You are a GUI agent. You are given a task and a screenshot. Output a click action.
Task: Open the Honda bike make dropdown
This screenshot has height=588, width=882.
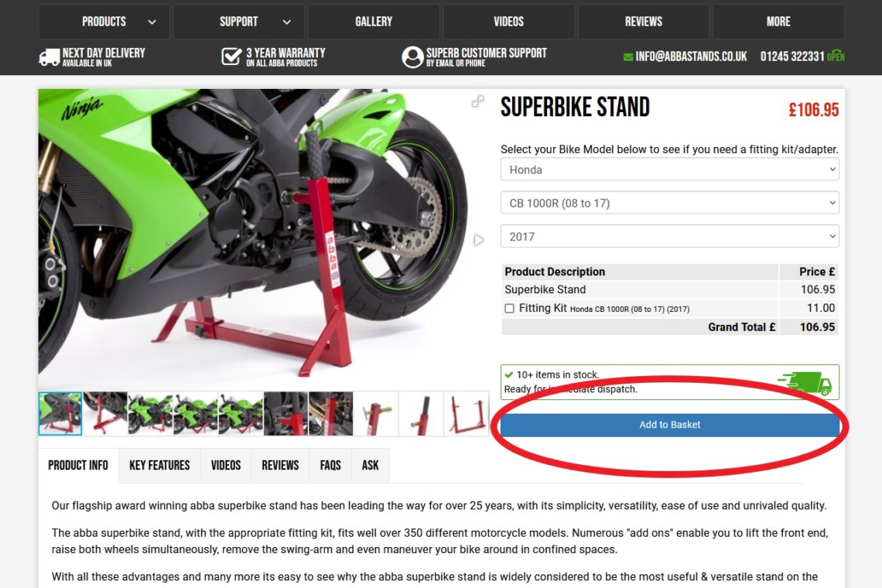(x=669, y=169)
